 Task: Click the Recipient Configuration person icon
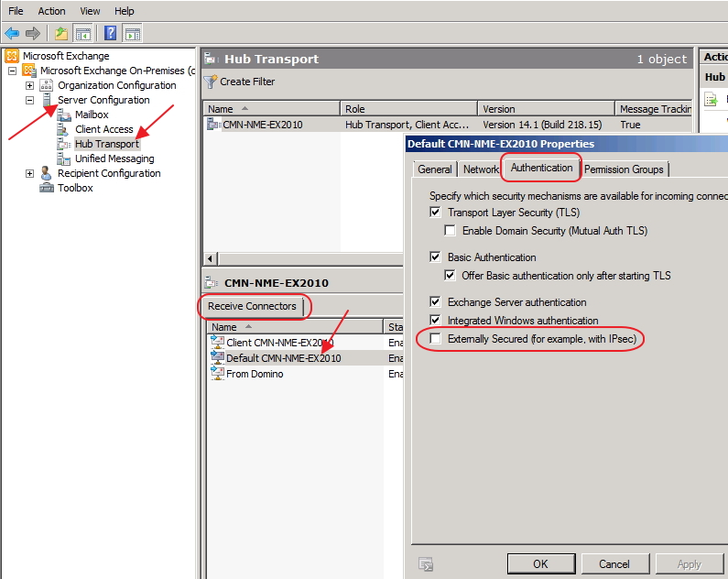46,173
